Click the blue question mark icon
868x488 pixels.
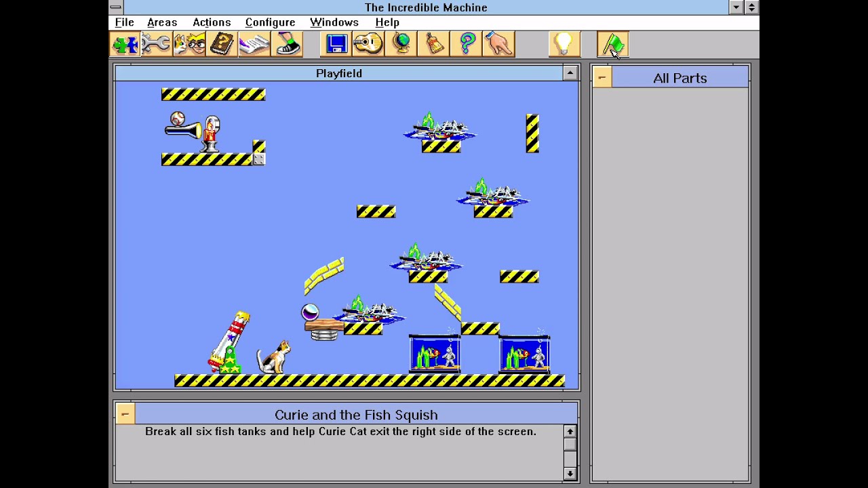point(466,44)
